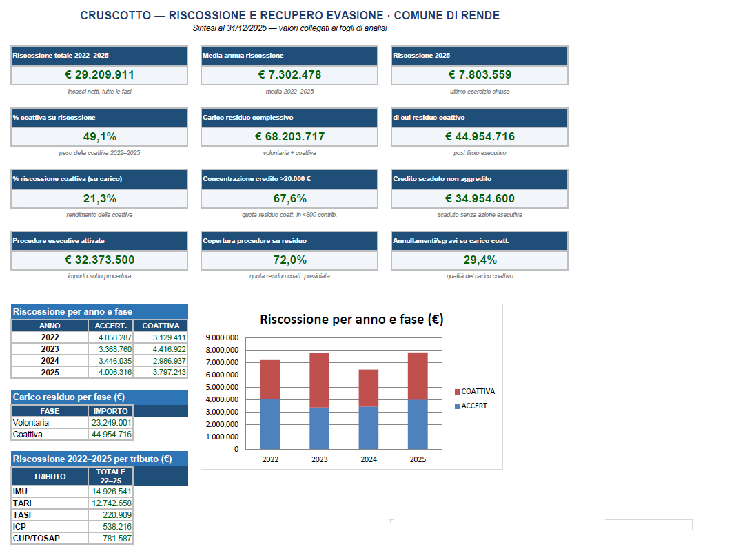The image size is (756, 553).
Task: Click cell 3.446.035
Action: click(111, 361)
